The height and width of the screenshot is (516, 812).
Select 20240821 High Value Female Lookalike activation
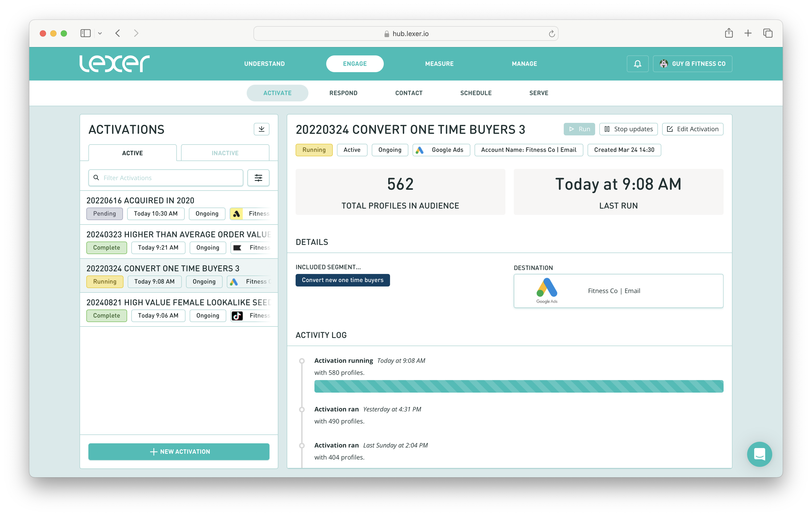tap(179, 310)
